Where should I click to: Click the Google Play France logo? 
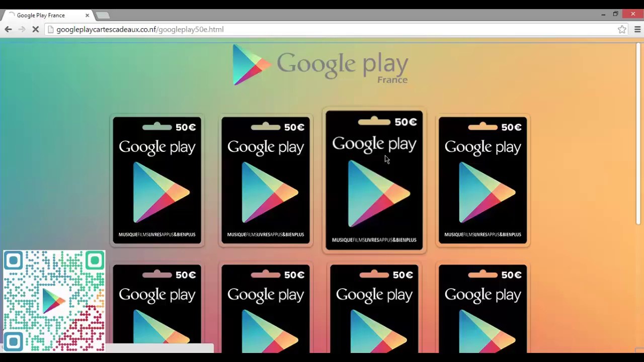[320, 65]
